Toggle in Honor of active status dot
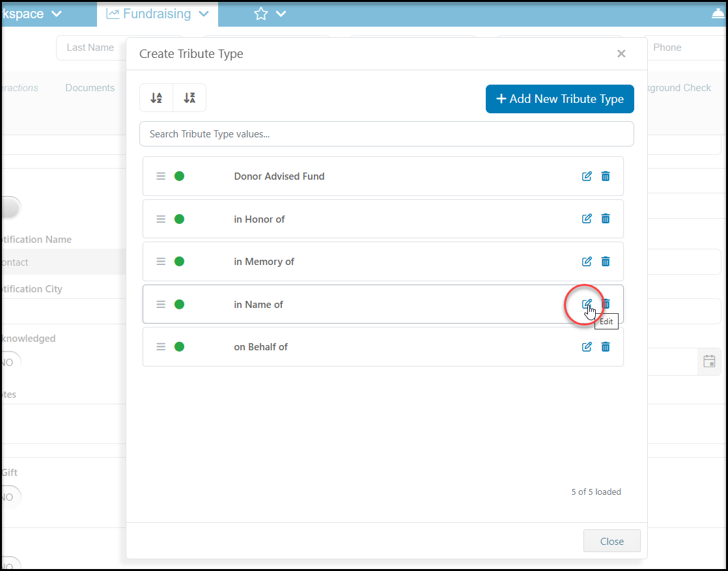 point(179,219)
